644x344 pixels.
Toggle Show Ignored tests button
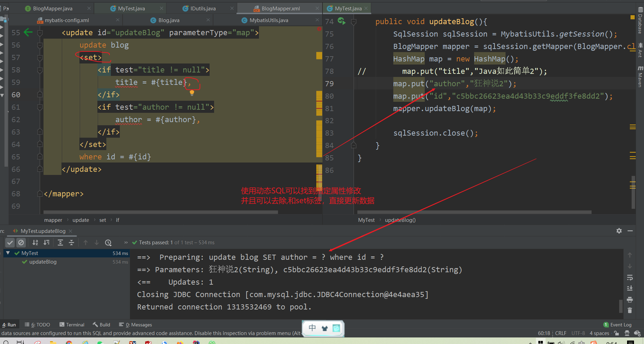click(21, 243)
